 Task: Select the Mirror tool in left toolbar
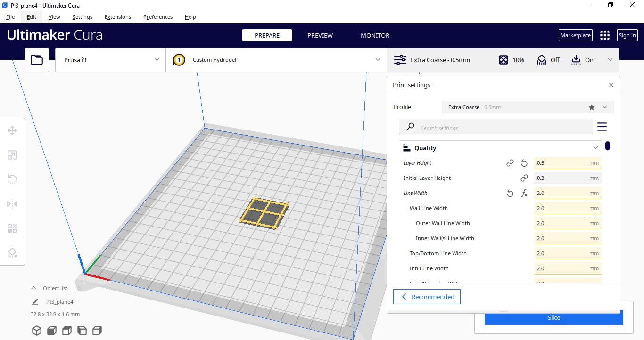(x=12, y=204)
